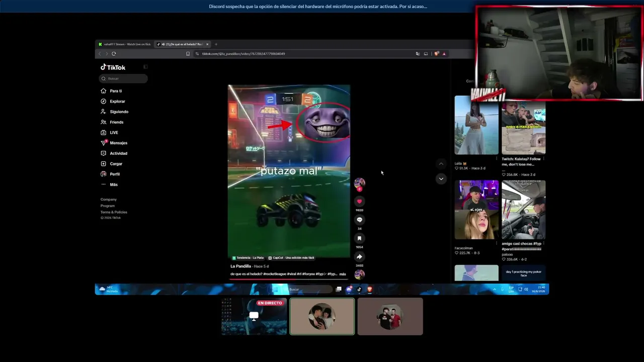The height and width of the screenshot is (362, 644).
Task: Open the spinning sound disc avatar
Action: pyautogui.click(x=359, y=275)
